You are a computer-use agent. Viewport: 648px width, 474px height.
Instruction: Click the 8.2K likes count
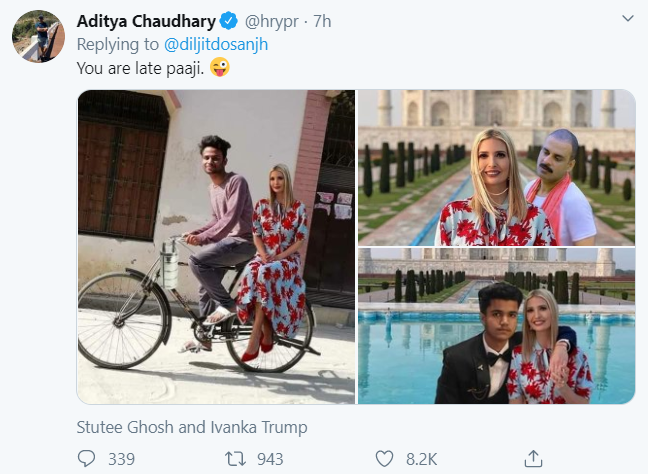420,459
